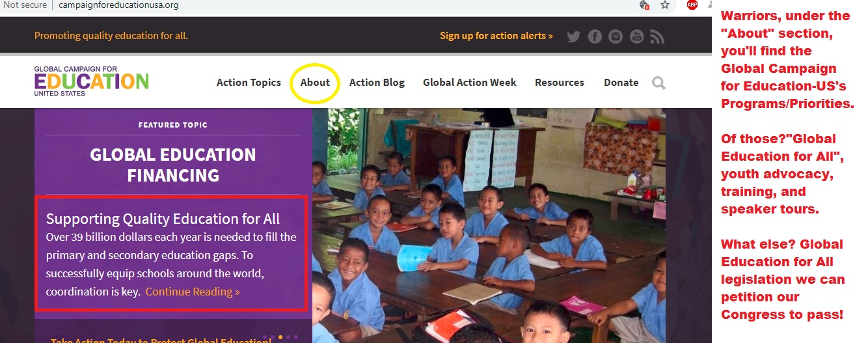Click Sign up for action alerts
The height and width of the screenshot is (343, 868).
pyautogui.click(x=496, y=36)
